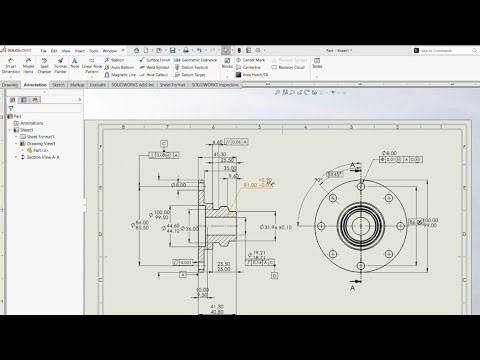480x360 pixels.
Task: Open FeatureManager design tree tab
Action: 13,100
